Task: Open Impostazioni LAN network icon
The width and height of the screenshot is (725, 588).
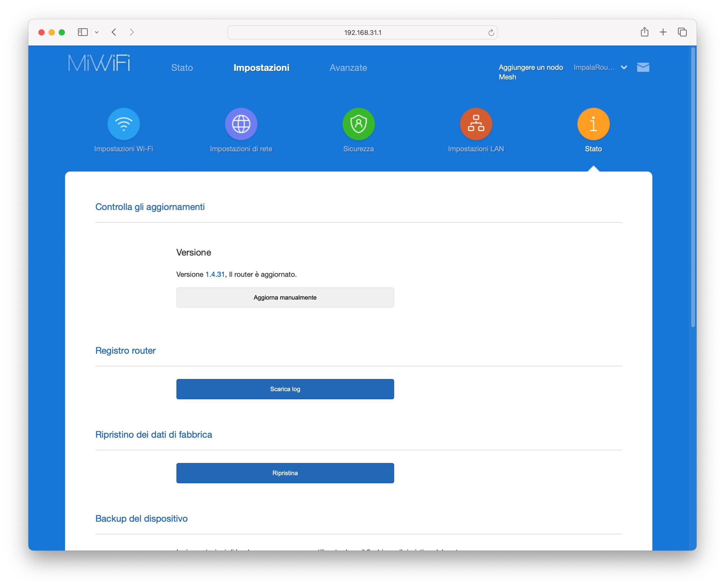Action: tap(476, 124)
